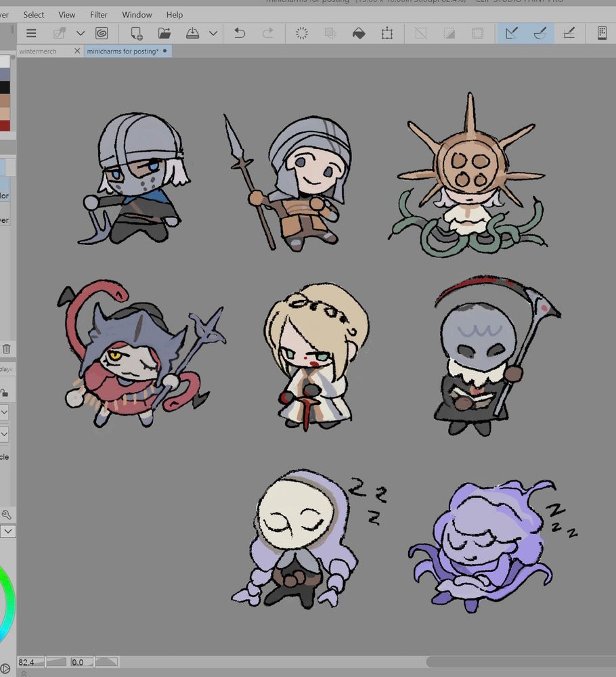Click the horizontal scrollbar under the canvas
This screenshot has width=616, height=677.
click(521, 661)
